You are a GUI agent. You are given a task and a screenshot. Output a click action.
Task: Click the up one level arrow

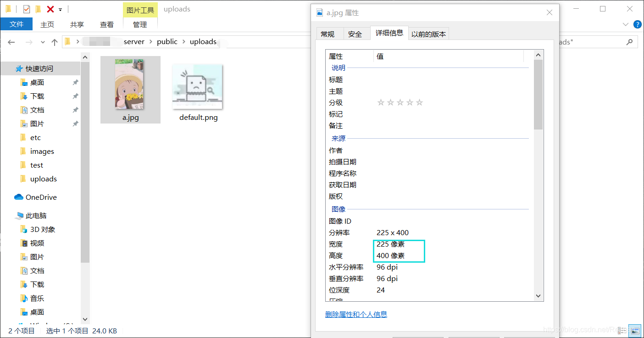click(55, 42)
